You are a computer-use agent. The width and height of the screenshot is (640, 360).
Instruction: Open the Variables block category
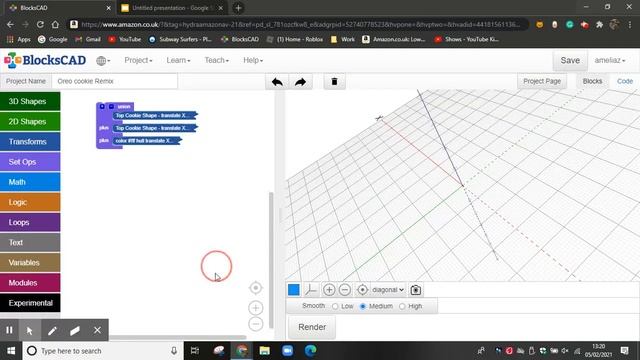(30, 262)
